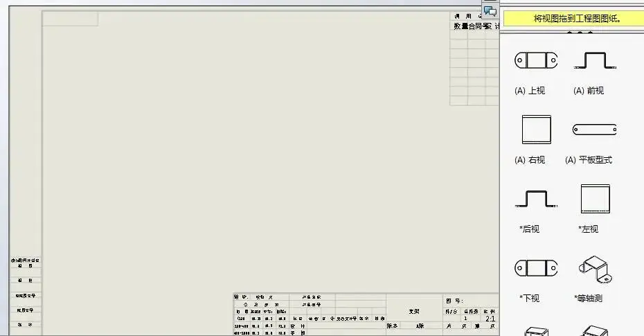
Task: Click the 数量 column header in revision table
Action: tap(460, 26)
